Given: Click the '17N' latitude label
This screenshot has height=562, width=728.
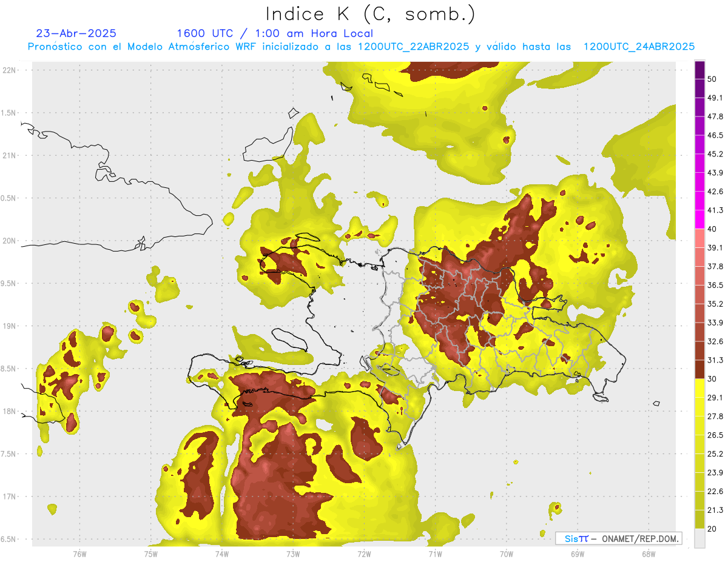Looking at the screenshot, I should pyautogui.click(x=9, y=497).
